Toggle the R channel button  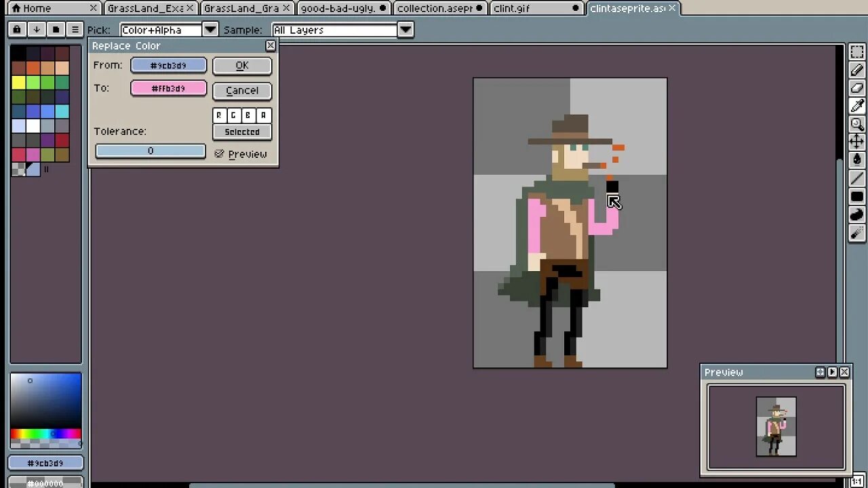pyautogui.click(x=219, y=115)
